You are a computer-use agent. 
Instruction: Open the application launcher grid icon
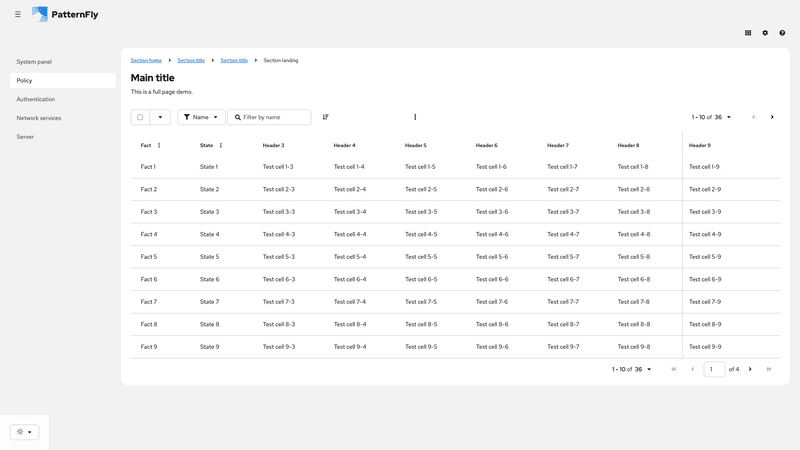tap(748, 33)
